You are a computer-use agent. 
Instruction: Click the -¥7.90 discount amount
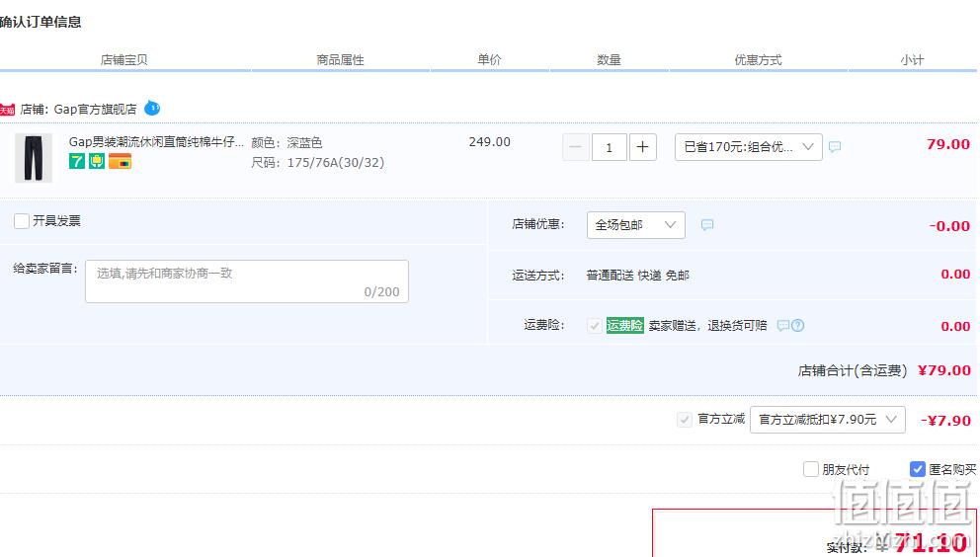click(x=945, y=420)
